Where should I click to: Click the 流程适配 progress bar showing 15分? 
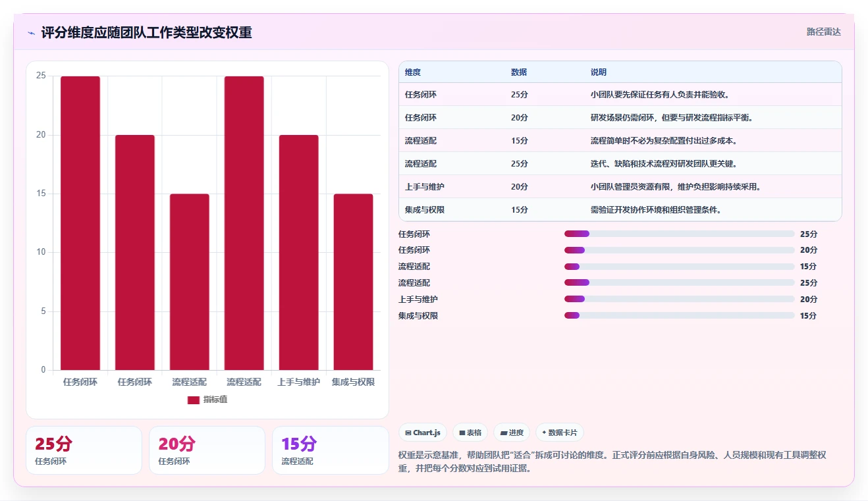tap(679, 267)
